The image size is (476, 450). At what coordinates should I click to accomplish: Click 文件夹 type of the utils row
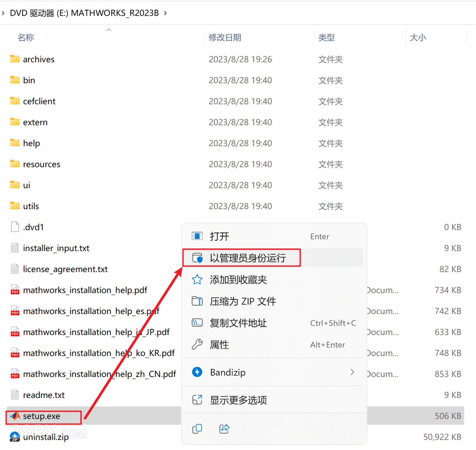point(331,206)
